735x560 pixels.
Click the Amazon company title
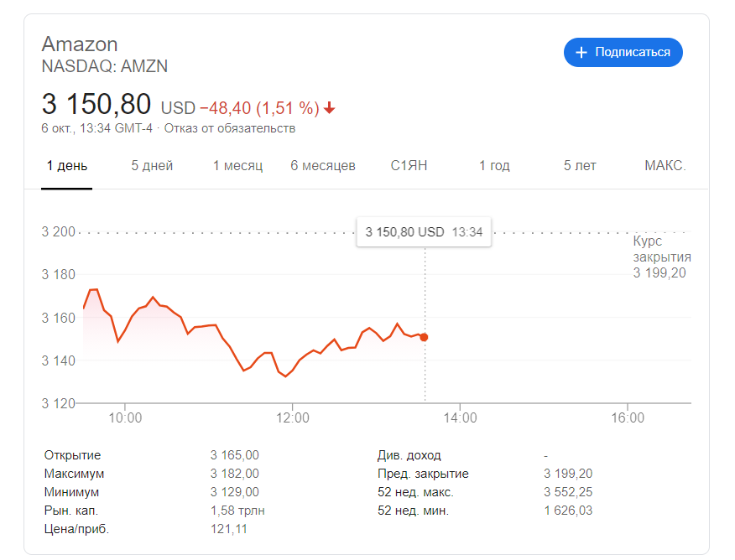(x=80, y=44)
